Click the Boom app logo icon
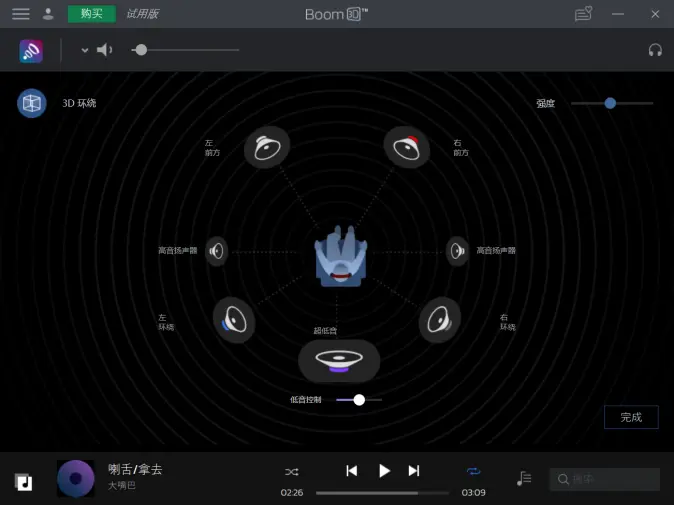Viewport: 674px width, 505px height. click(x=31, y=51)
